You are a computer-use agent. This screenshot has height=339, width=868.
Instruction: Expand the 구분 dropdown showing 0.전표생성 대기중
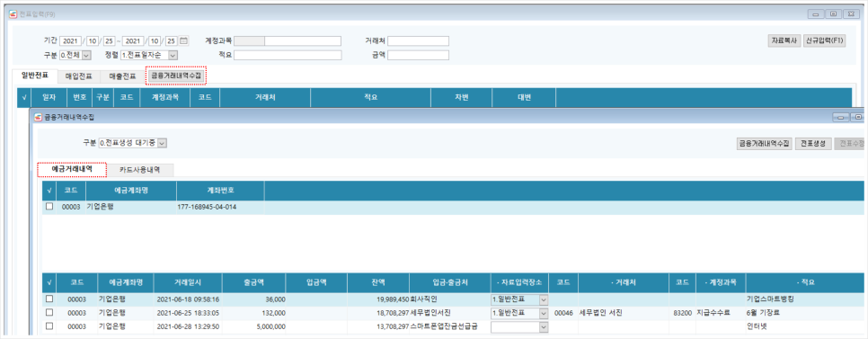(162, 143)
